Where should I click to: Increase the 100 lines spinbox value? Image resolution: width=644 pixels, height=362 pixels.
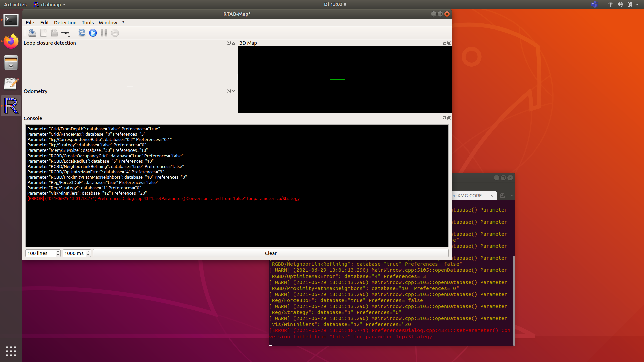pos(58,252)
